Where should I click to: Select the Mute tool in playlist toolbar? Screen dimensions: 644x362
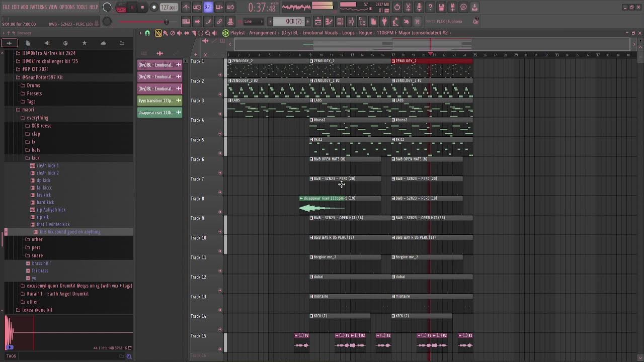(x=180, y=33)
